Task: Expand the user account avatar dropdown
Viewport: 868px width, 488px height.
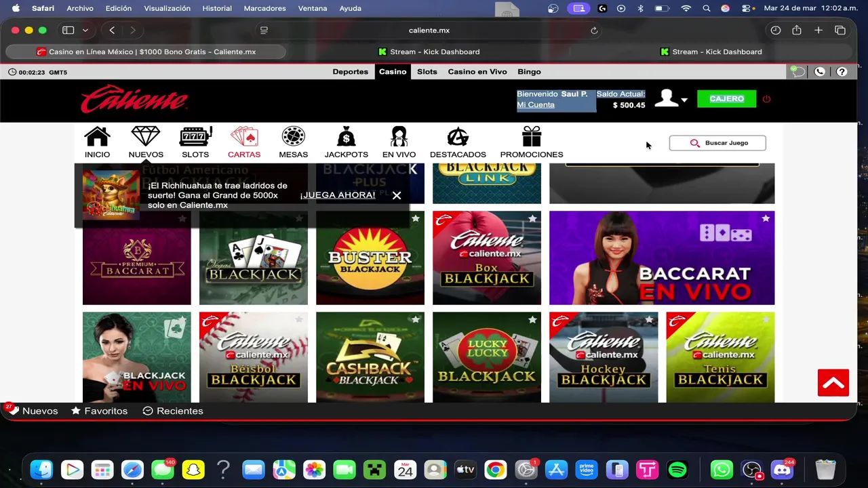Action: tap(671, 99)
